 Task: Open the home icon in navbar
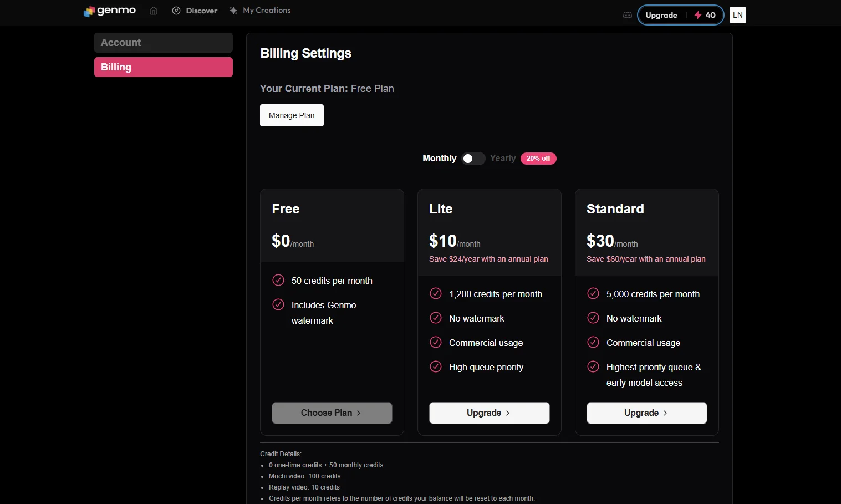(154, 11)
